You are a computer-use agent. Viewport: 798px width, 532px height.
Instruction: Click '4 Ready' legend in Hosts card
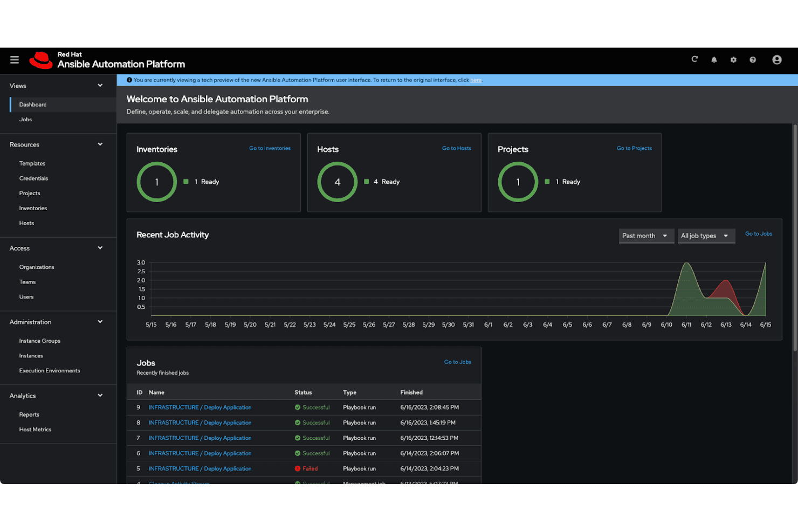point(382,182)
